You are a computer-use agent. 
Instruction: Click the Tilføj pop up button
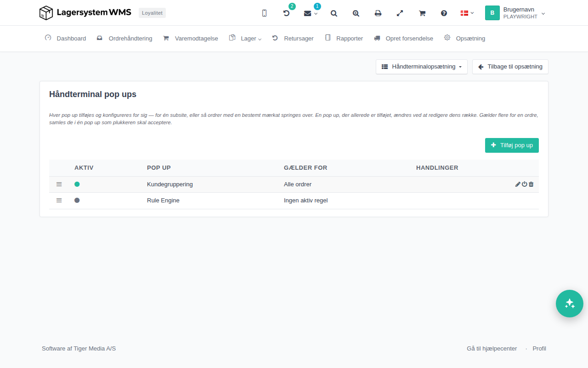pos(512,145)
